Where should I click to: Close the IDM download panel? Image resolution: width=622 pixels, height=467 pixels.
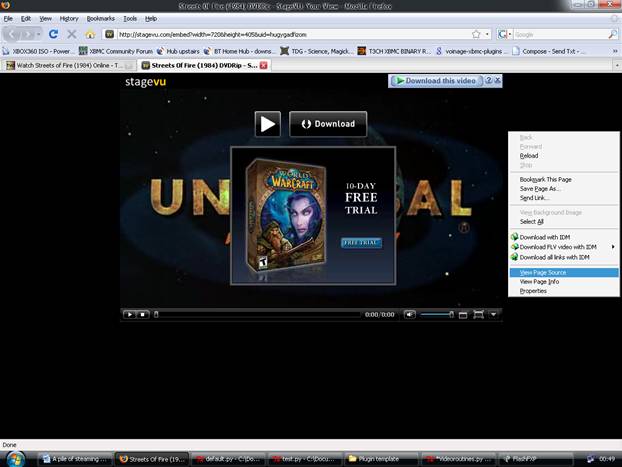click(497, 80)
